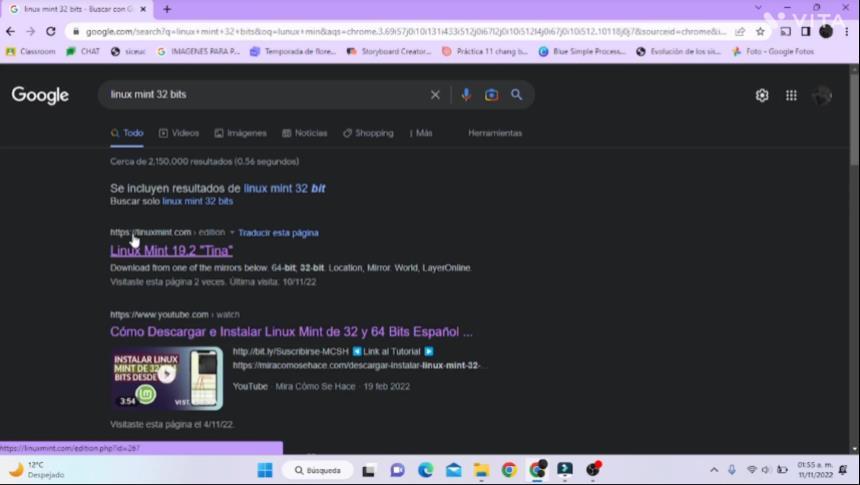Open the Linux Mint 19.2 "Tina" result

point(171,251)
